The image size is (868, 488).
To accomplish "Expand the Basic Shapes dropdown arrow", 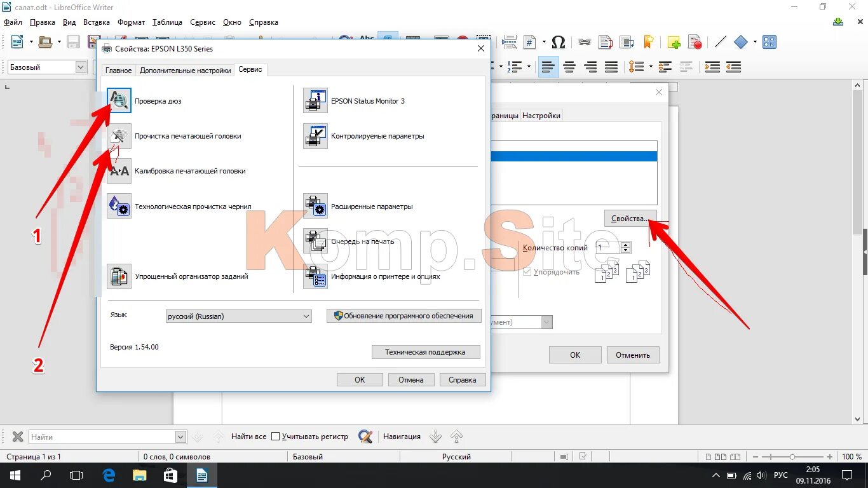I will 755,43.
